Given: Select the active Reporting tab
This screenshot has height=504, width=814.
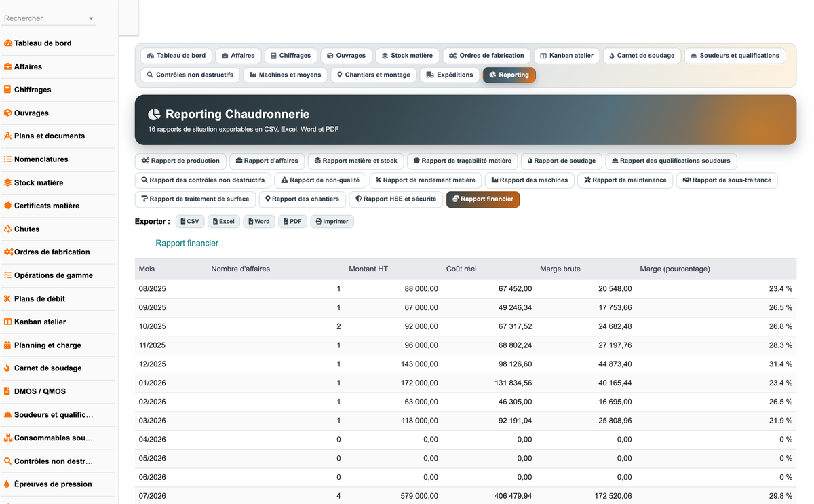Looking at the screenshot, I should pyautogui.click(x=509, y=75).
